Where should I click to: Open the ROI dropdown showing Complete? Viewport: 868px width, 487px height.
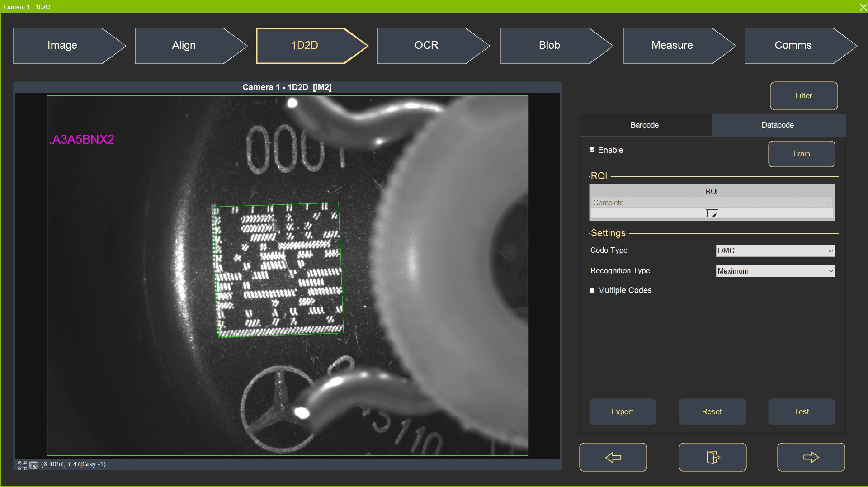(x=712, y=203)
